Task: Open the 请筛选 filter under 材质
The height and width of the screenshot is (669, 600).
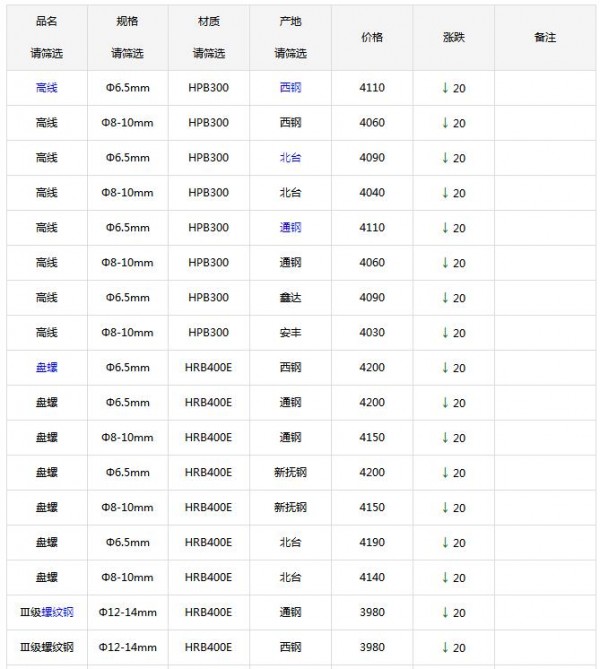Action: (209, 53)
